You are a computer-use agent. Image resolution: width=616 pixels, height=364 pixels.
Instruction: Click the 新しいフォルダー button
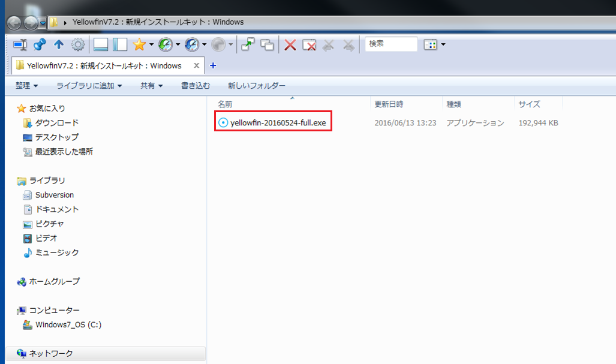257,86
